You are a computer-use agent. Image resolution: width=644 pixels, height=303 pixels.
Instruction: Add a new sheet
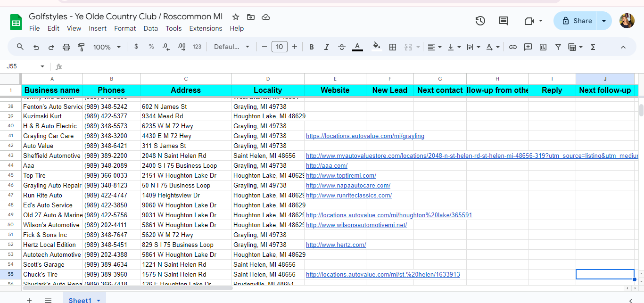pyautogui.click(x=29, y=300)
